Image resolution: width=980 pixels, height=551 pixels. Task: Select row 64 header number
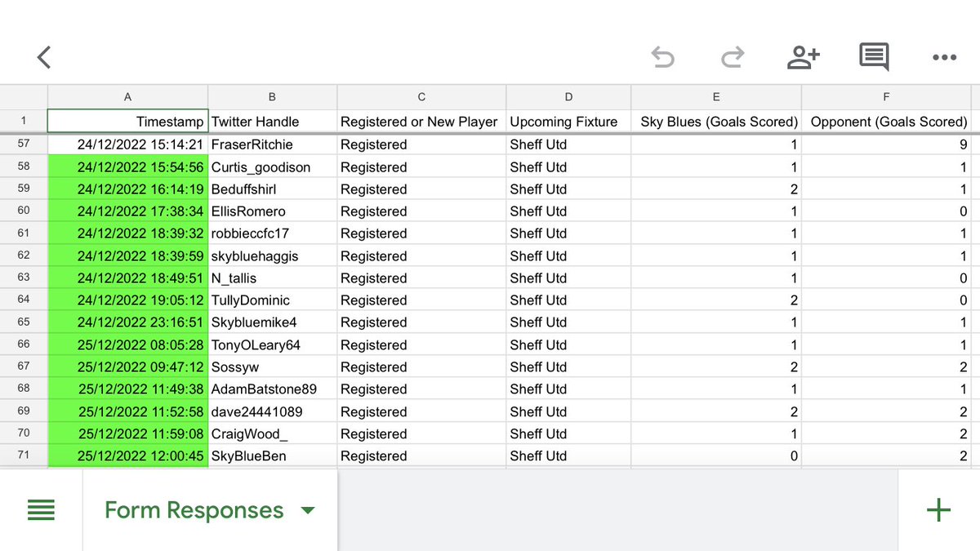[x=24, y=300]
